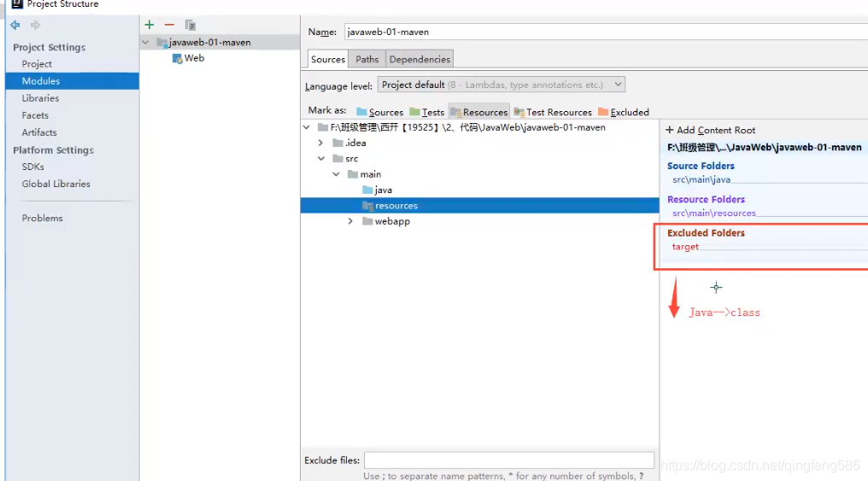
Task: Click the Exclude files input field
Action: point(509,460)
